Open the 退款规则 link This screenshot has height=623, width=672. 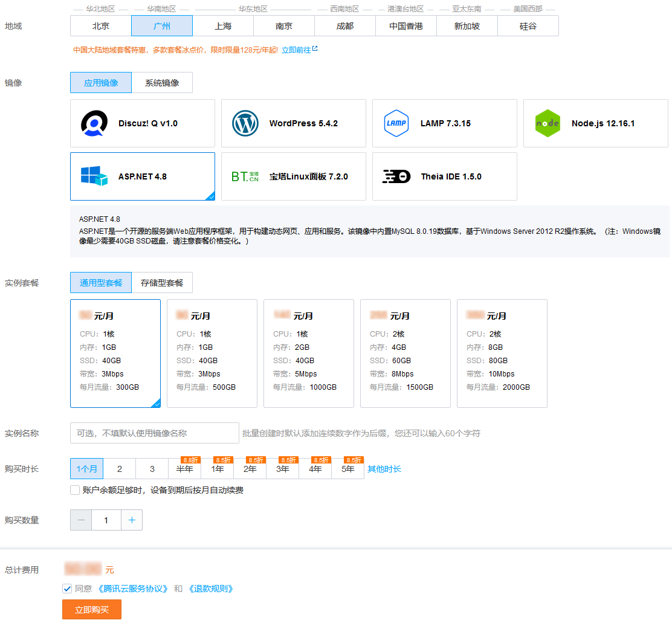click(210, 589)
